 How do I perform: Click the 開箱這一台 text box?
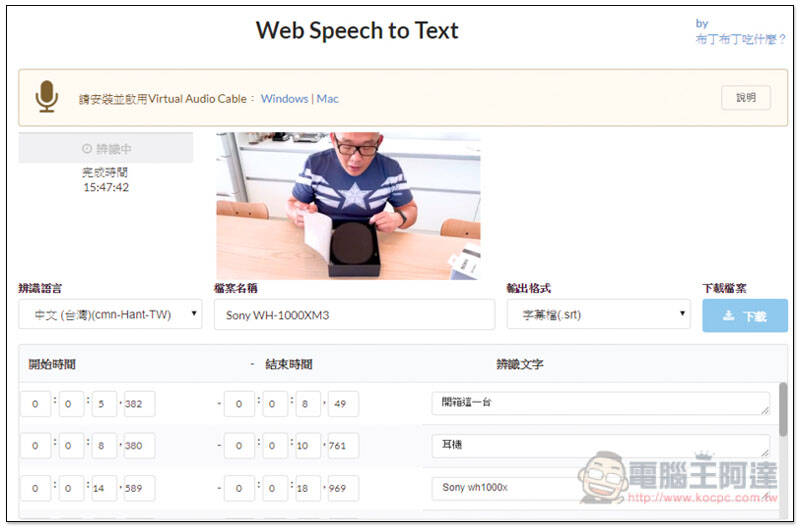click(x=600, y=403)
